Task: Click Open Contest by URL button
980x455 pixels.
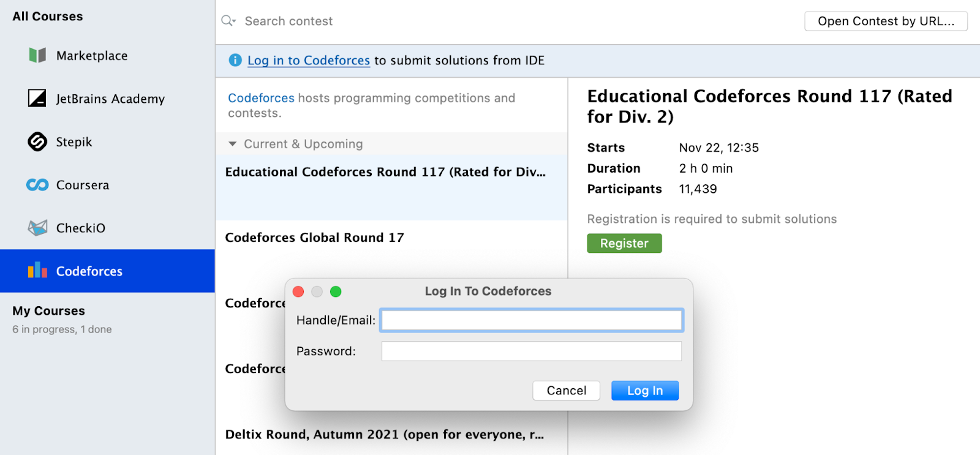Action: tap(886, 21)
